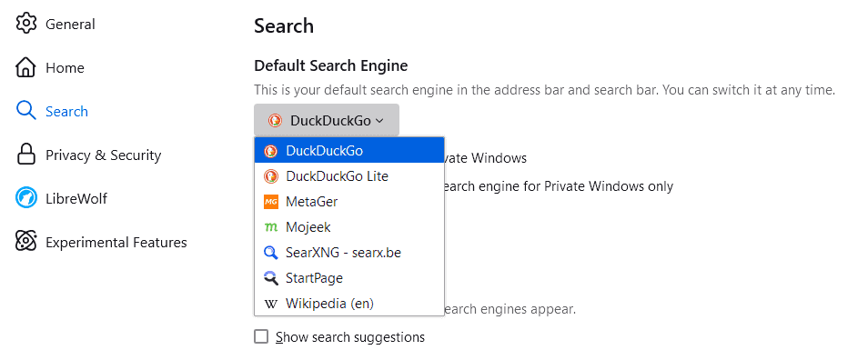This screenshot has width=868, height=350.
Task: Click the Privacy & Security padlock icon
Action: (26, 155)
